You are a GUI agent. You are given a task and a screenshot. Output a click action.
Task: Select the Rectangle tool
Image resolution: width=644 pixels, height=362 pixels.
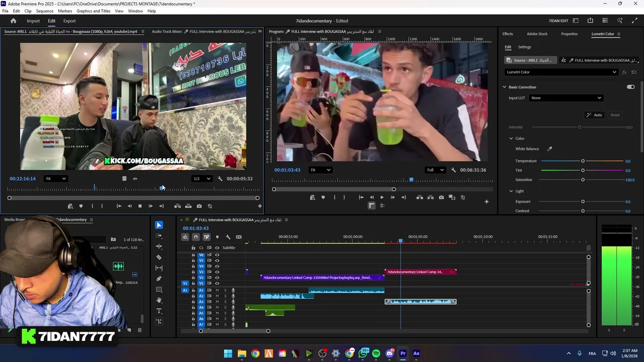(159, 290)
